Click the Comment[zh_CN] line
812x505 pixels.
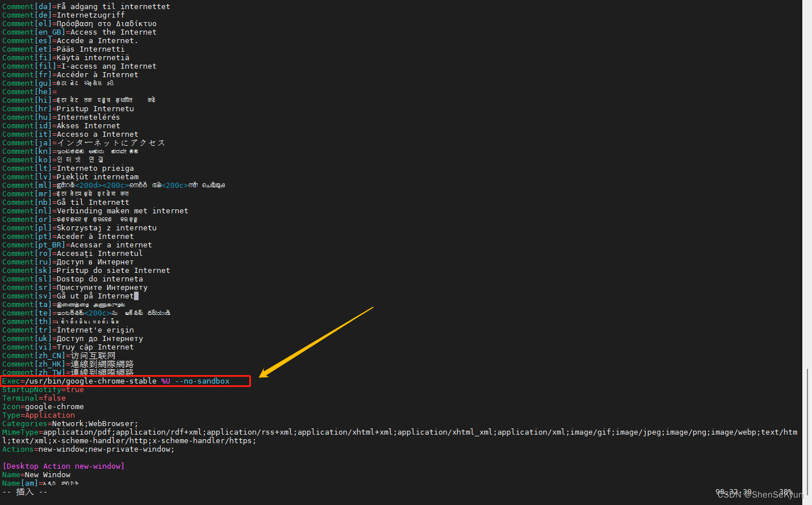coord(58,356)
